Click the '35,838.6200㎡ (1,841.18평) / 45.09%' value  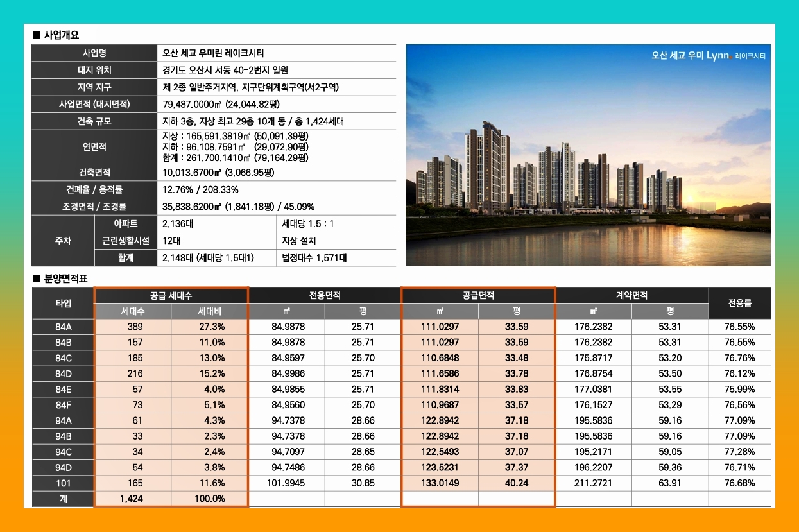click(239, 207)
